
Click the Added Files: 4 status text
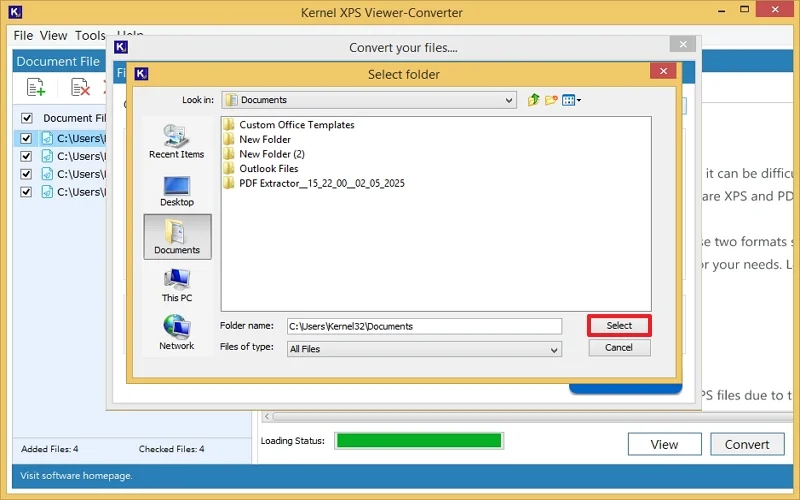click(x=49, y=449)
